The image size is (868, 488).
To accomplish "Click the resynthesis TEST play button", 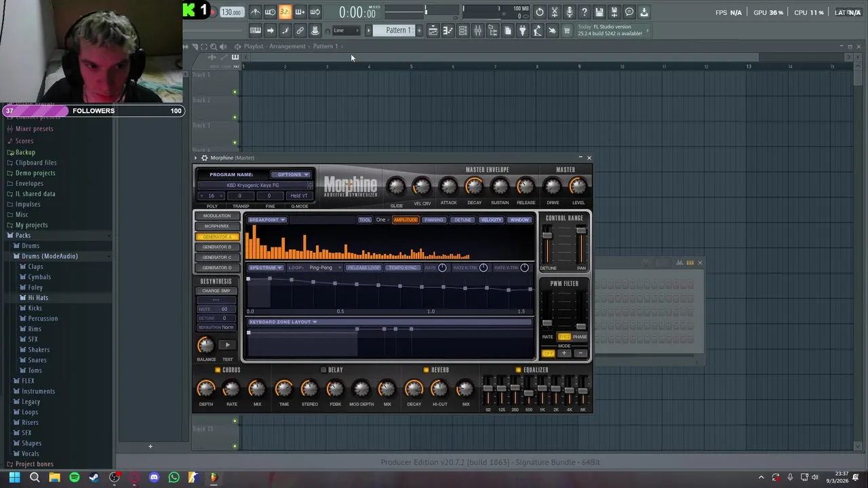I will tap(227, 345).
